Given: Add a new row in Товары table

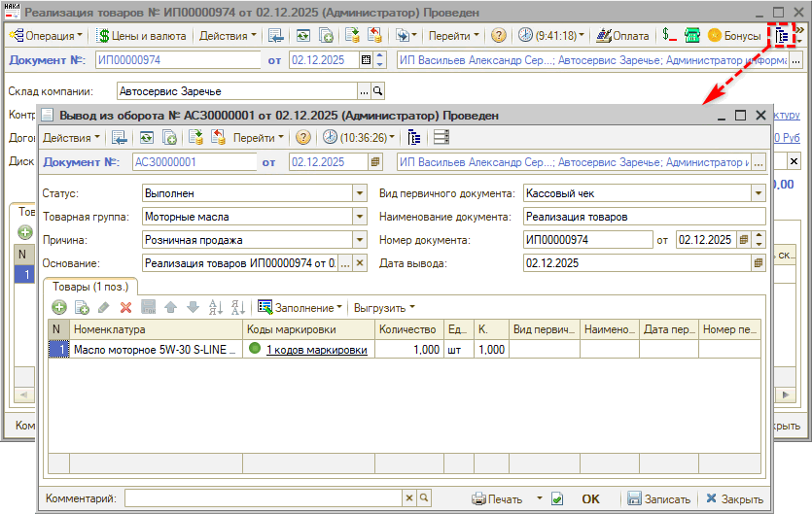Looking at the screenshot, I should pyautogui.click(x=59, y=307).
